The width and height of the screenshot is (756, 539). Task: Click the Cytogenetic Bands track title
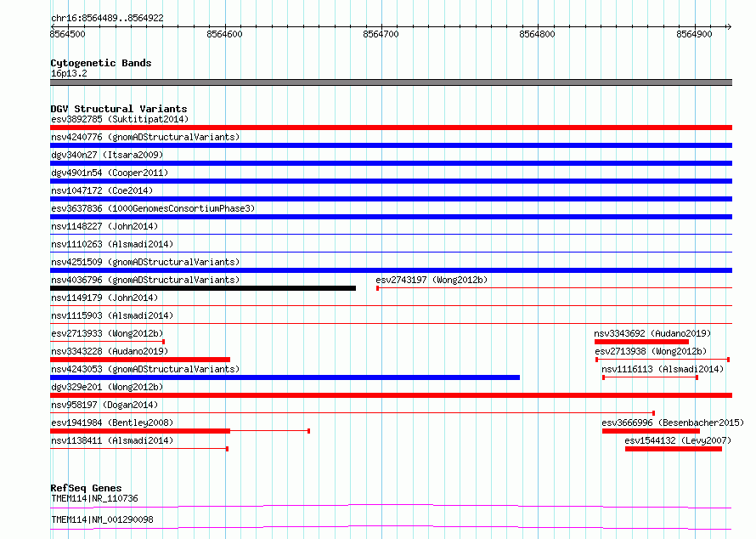pos(101,63)
